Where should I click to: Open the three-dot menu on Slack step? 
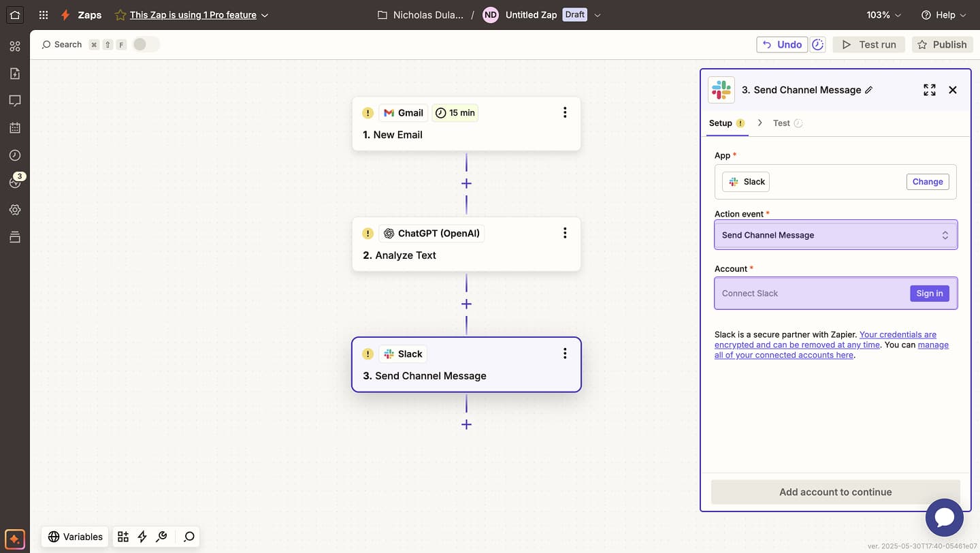(565, 353)
